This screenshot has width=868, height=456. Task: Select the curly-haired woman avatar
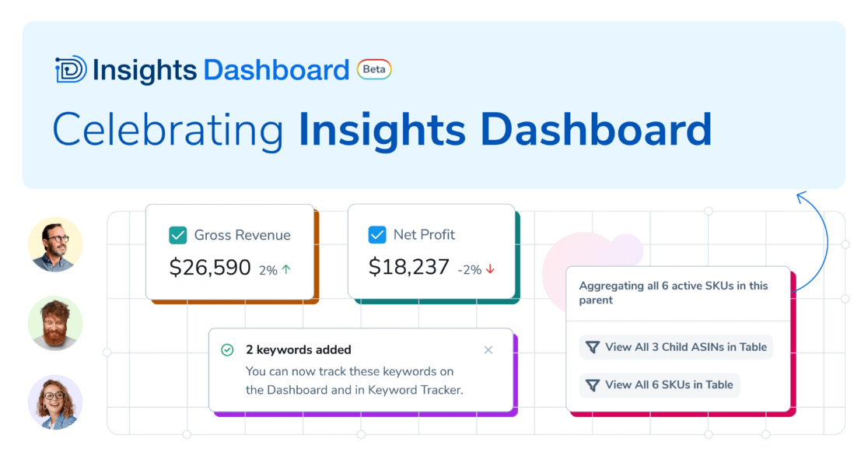pos(55,402)
